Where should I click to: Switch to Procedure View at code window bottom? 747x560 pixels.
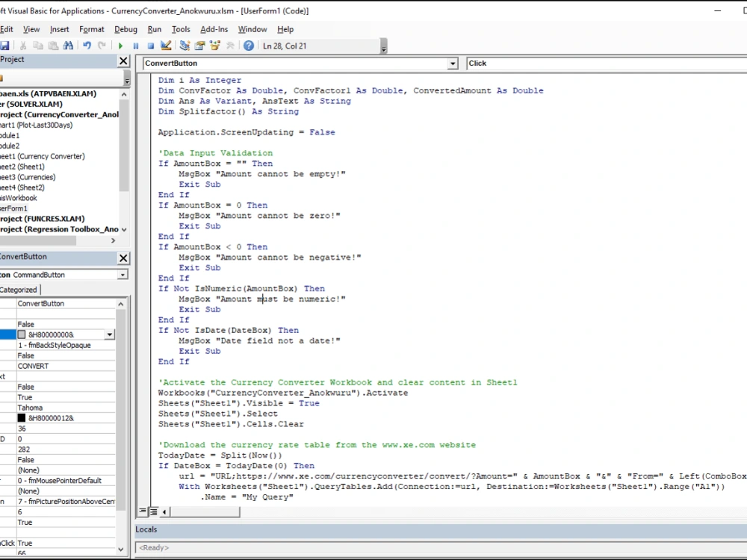pyautogui.click(x=142, y=511)
